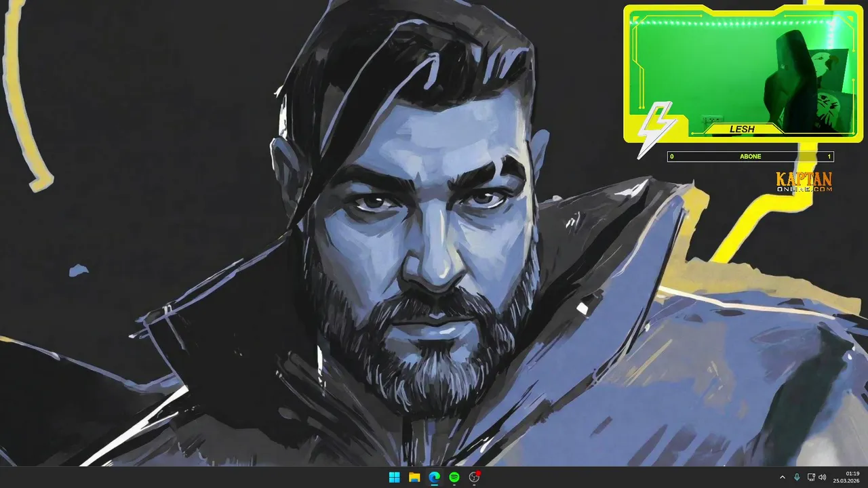The width and height of the screenshot is (868, 488).
Task: Click the ABONE subscriber goal bar
Action: pyautogui.click(x=751, y=157)
